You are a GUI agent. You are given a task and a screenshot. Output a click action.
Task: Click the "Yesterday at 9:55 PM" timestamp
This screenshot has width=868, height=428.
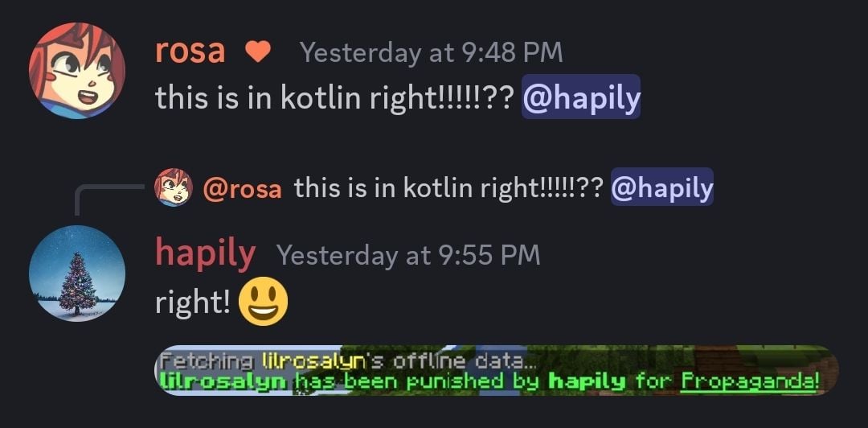click(408, 255)
